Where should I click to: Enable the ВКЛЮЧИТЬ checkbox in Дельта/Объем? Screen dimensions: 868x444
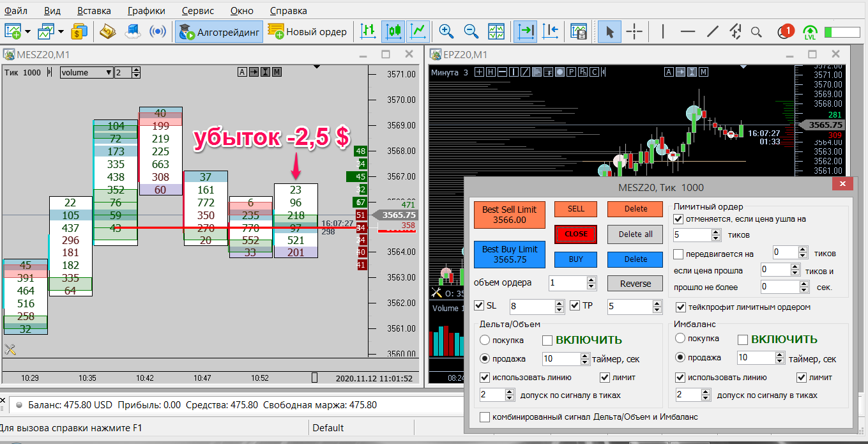coord(547,340)
